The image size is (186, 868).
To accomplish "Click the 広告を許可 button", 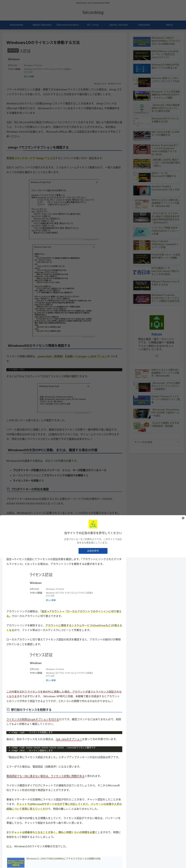I will click(93, 551).
